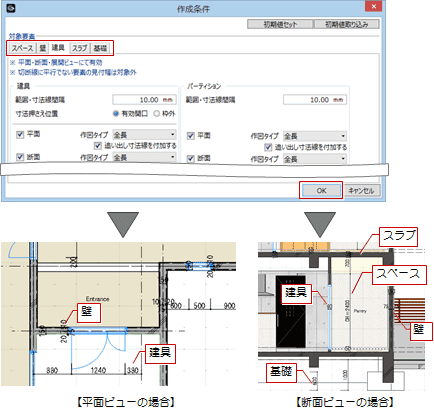The height and width of the screenshot is (416, 434).
Task: Click the app icon in dialog title bar
Action: pos(11,8)
